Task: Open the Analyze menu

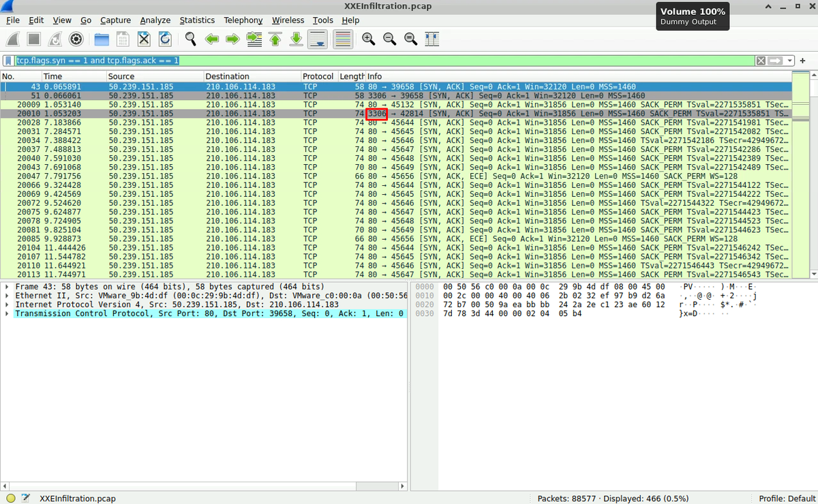Action: (x=155, y=20)
